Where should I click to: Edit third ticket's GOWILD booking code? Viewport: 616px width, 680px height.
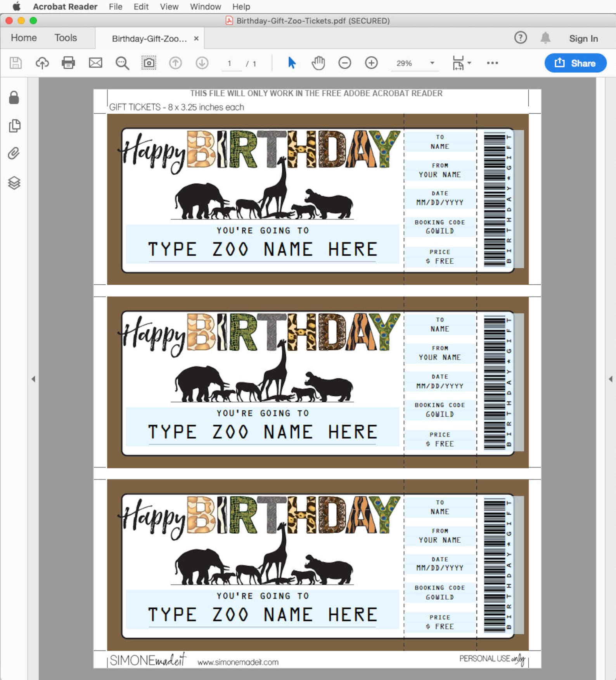click(440, 597)
